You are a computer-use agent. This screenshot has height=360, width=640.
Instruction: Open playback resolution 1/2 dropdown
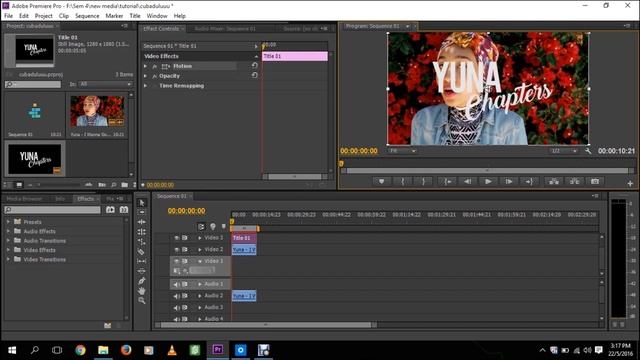pyautogui.click(x=564, y=151)
